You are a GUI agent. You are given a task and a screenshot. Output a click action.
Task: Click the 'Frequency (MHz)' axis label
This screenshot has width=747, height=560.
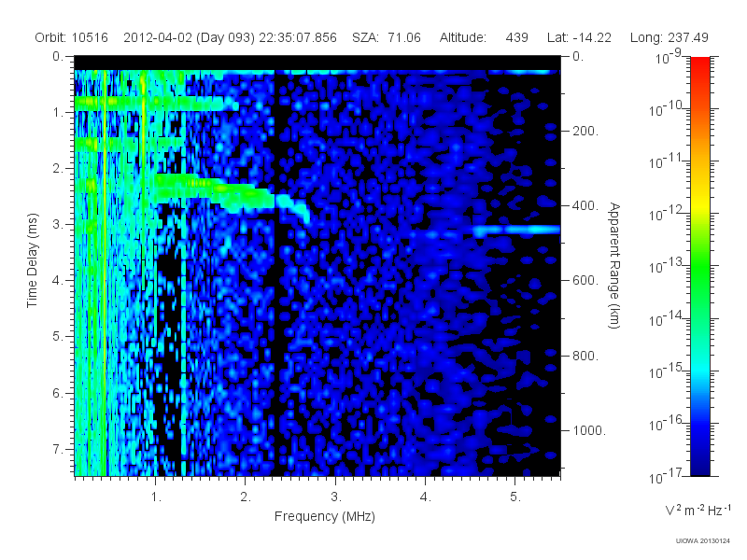[324, 516]
